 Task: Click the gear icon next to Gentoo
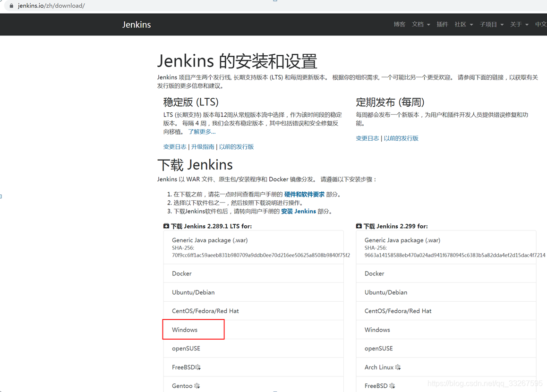click(x=197, y=386)
